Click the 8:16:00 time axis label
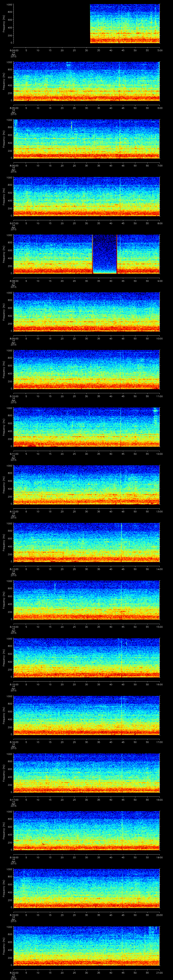This screenshot has height=980, width=173. [x=13, y=742]
